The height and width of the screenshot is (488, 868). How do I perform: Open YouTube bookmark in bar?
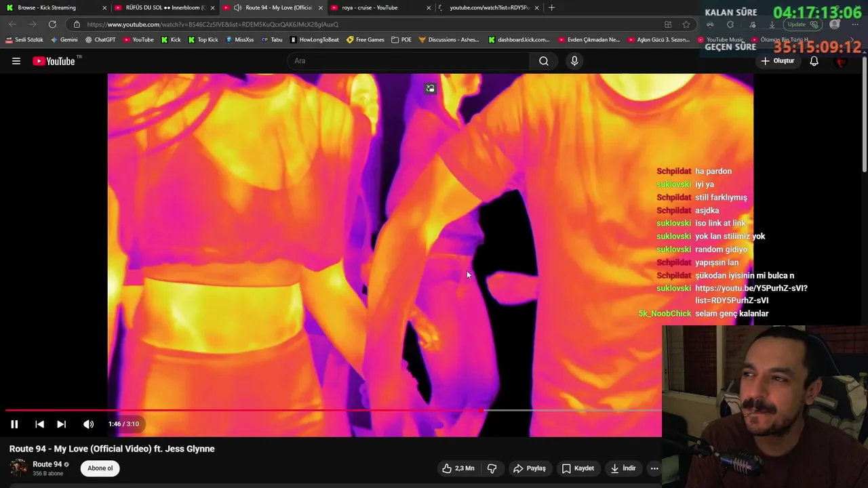click(x=138, y=40)
